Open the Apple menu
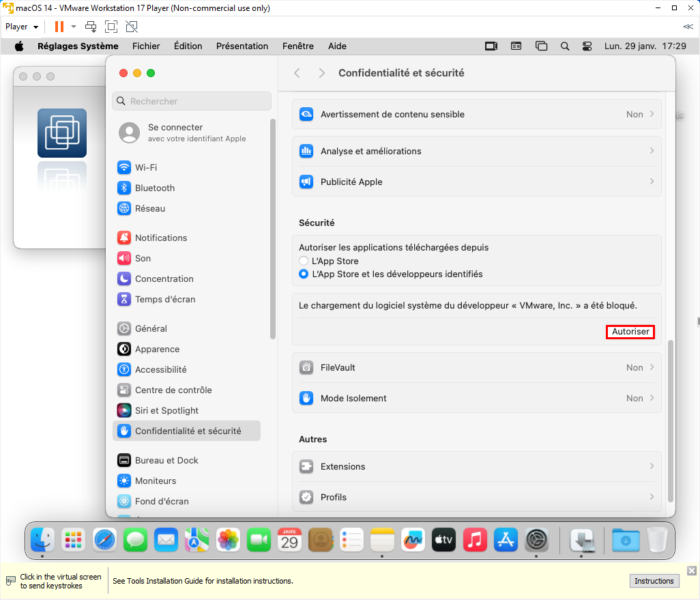 19,46
